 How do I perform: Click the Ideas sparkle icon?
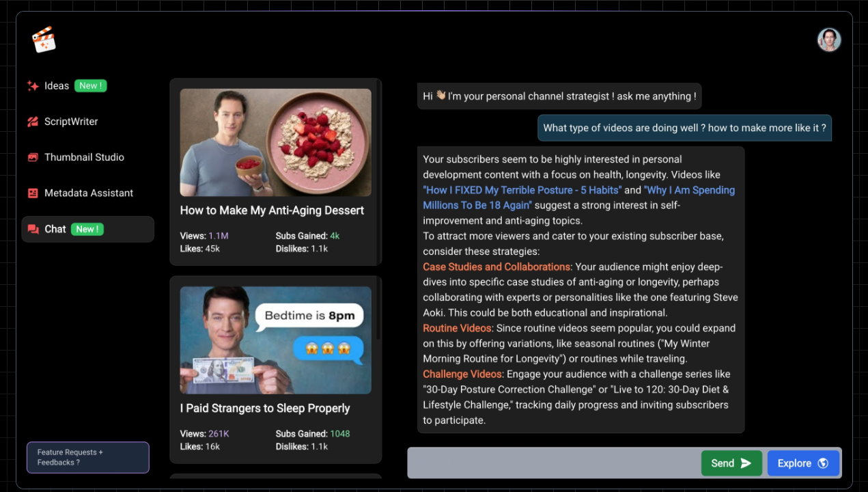pos(33,86)
